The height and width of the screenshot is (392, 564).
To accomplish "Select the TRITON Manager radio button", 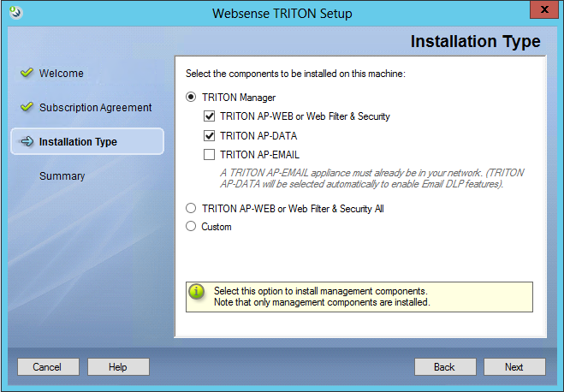I will click(191, 97).
